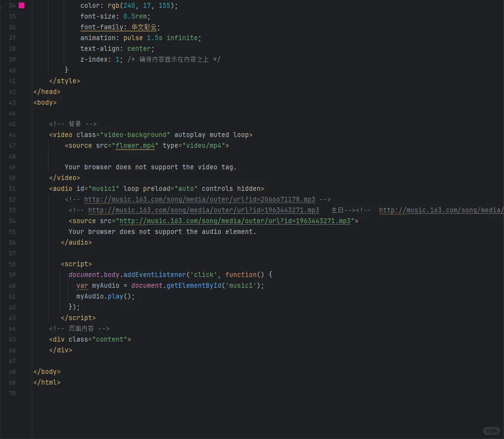This screenshot has height=439, width=504.
Task: Click the flower.mp4 source file reference
Action: [135, 145]
